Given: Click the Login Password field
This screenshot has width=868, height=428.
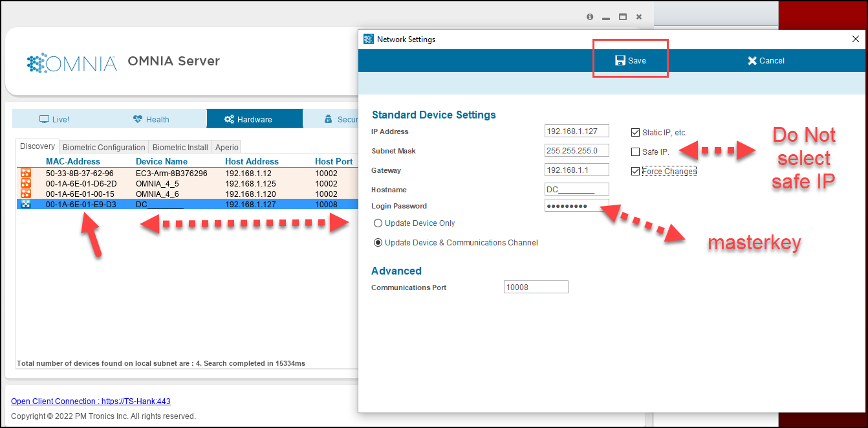Looking at the screenshot, I should tap(577, 206).
